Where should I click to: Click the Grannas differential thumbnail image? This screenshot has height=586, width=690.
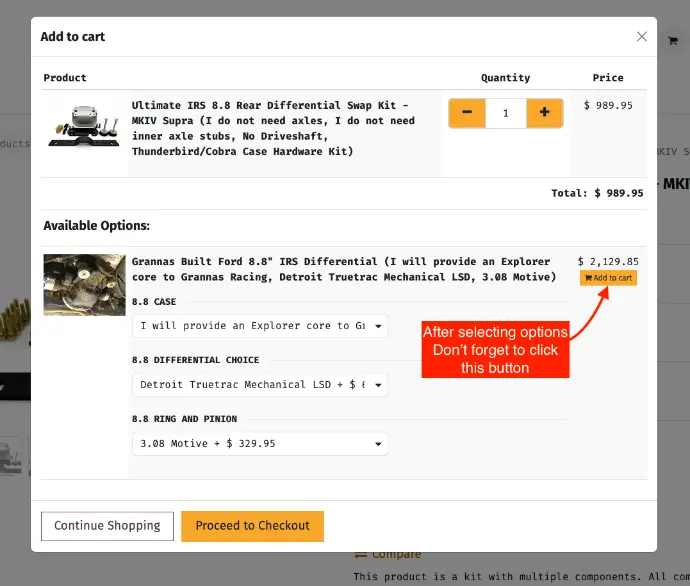pyautogui.click(x=84, y=285)
